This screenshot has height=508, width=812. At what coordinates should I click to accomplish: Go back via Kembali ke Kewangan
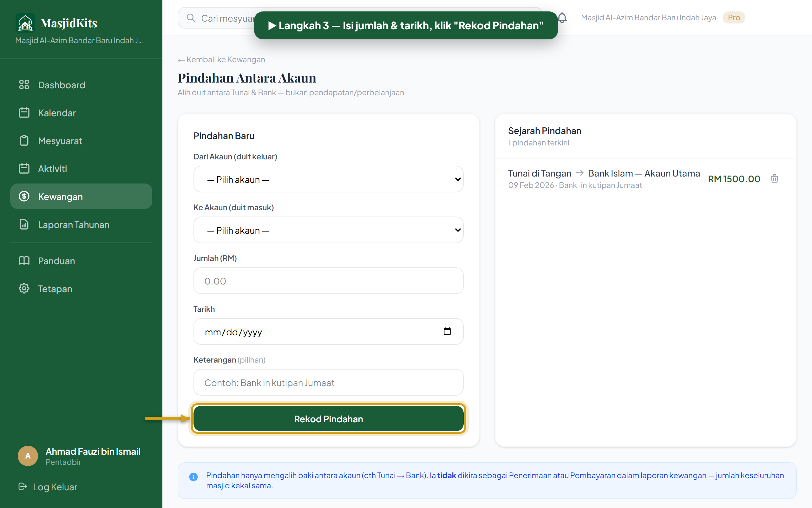click(x=221, y=59)
